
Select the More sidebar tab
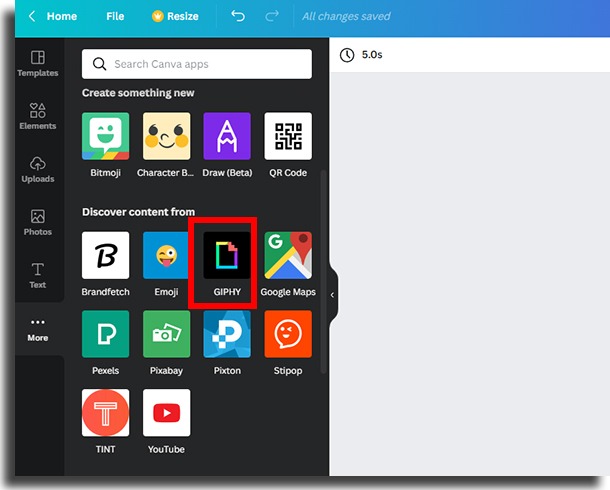click(x=38, y=330)
